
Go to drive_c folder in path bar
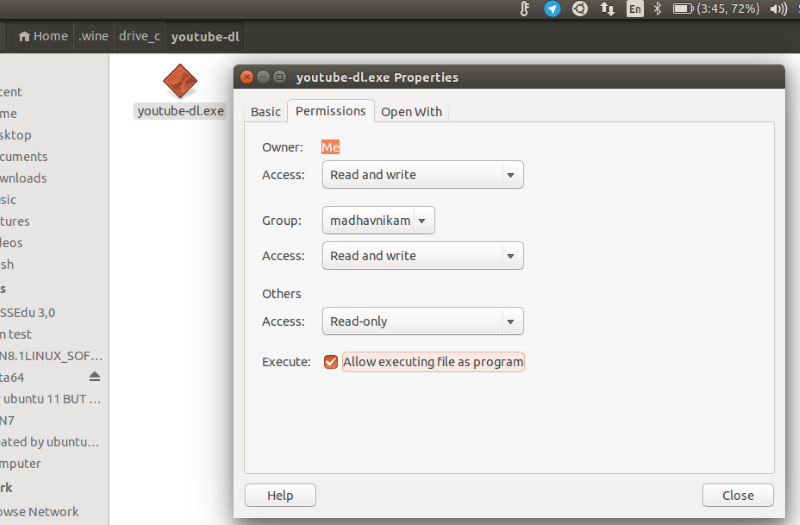click(139, 36)
